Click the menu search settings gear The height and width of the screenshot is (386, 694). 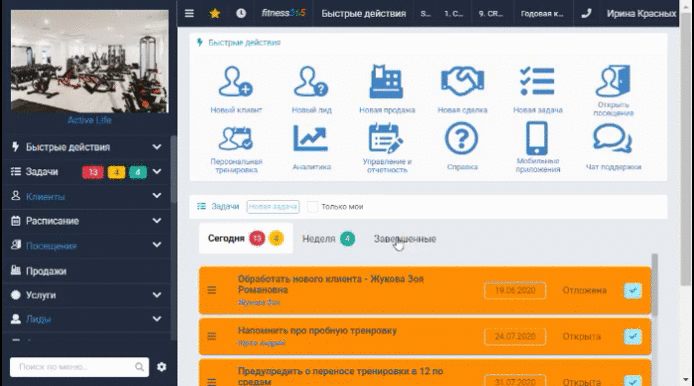(162, 367)
